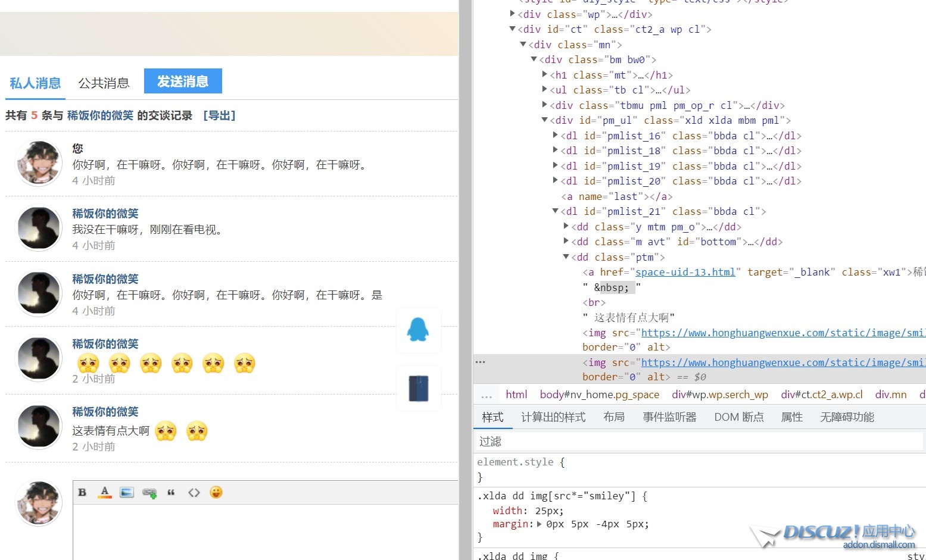The width and height of the screenshot is (926, 560).
Task: Click the [导出] export link
Action: pos(219,115)
